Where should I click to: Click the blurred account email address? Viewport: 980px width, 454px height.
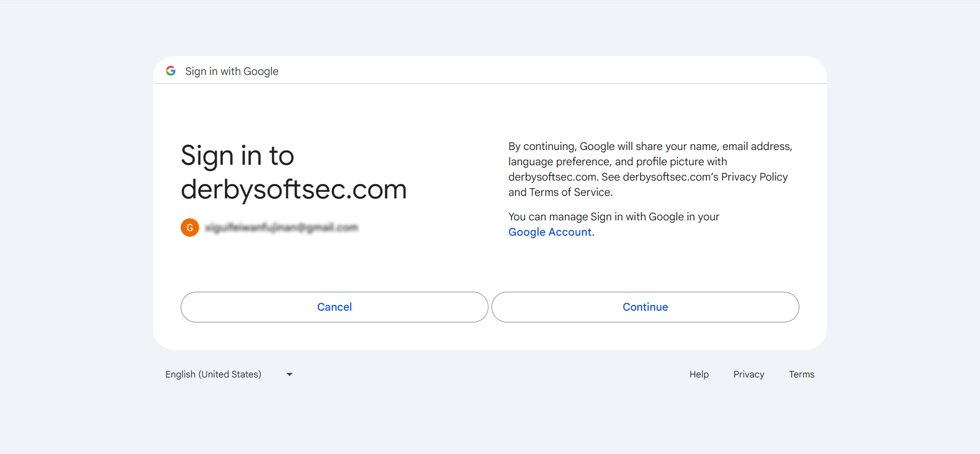282,228
